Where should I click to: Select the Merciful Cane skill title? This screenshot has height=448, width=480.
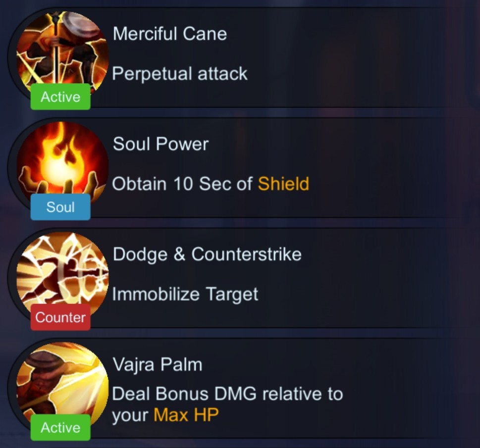point(170,34)
